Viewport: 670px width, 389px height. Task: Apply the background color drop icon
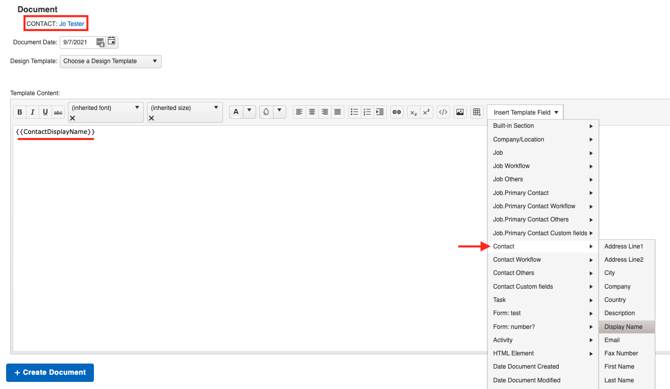[266, 112]
